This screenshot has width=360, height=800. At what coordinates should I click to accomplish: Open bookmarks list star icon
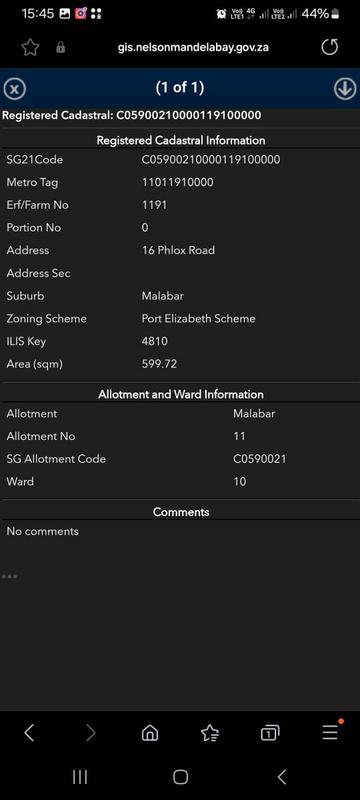[210, 733]
